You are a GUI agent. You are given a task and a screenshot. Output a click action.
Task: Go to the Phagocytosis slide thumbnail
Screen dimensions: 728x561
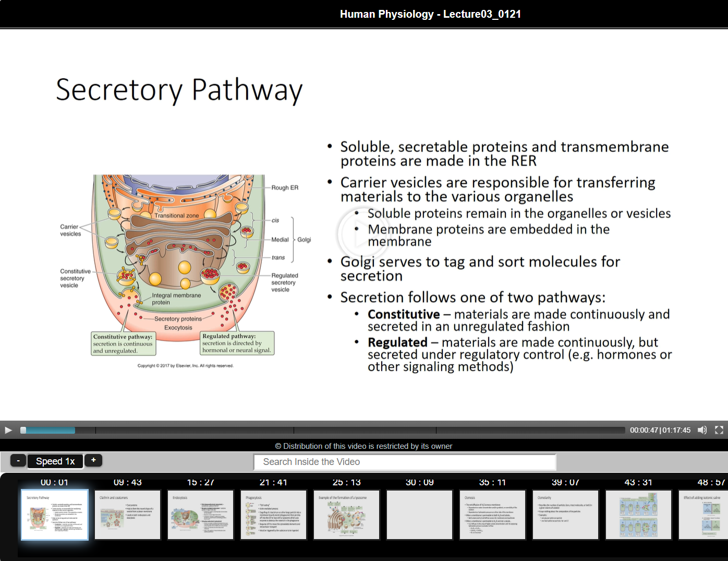[x=274, y=515]
